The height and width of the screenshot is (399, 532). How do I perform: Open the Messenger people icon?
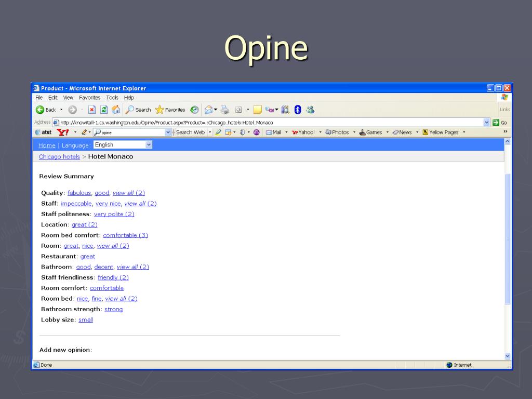310,110
